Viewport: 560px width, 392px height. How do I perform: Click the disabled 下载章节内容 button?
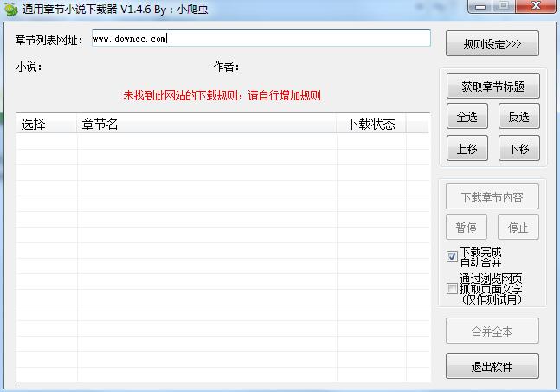[492, 196]
